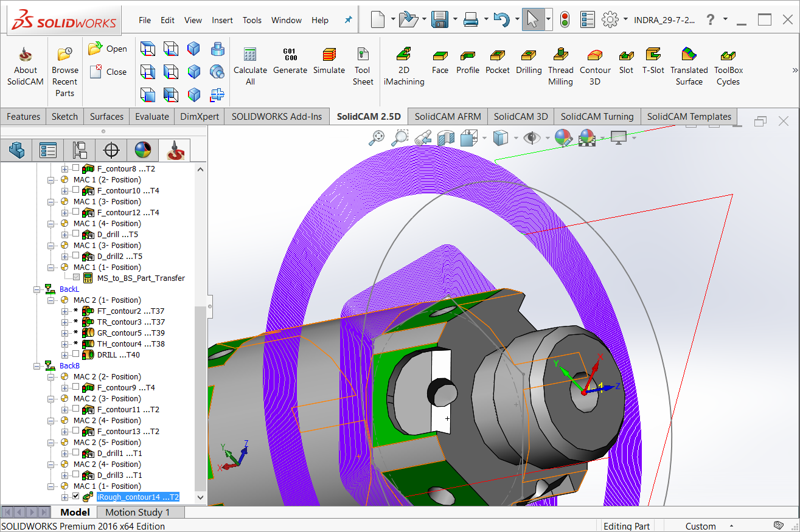Click the Rebuild traffic light icon
The image size is (800, 532).
564,20
